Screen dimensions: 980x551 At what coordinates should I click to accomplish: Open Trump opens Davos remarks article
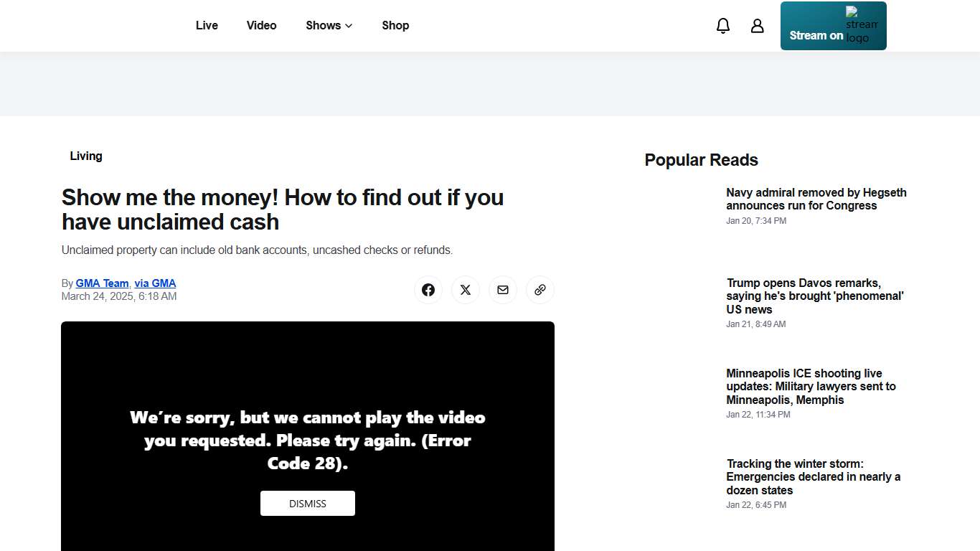814,296
